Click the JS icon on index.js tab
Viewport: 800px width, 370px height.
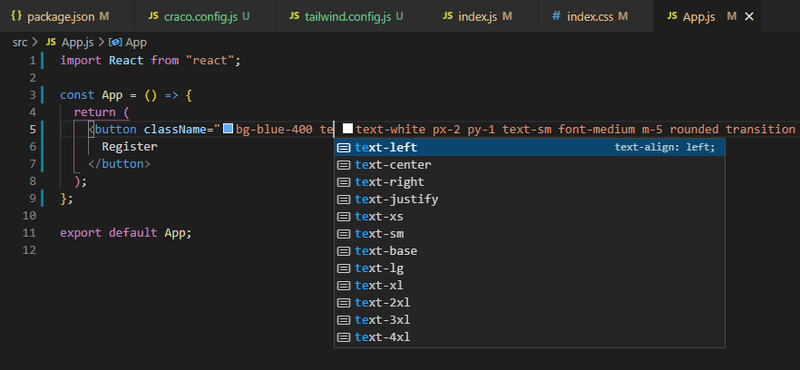point(447,16)
